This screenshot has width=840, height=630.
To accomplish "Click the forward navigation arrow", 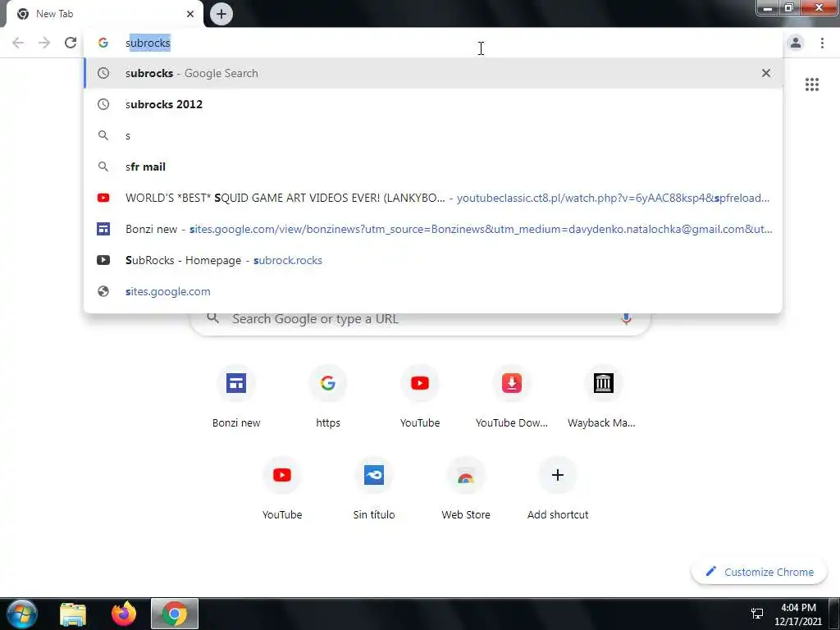I will (44, 43).
